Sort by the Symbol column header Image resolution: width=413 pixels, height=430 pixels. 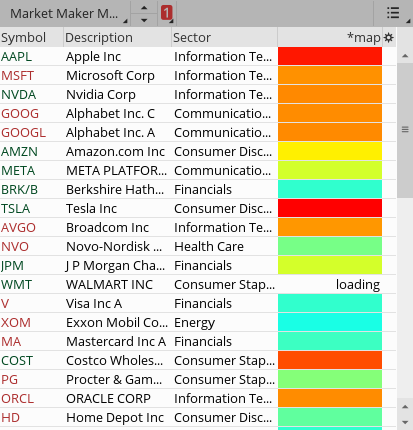pos(31,37)
